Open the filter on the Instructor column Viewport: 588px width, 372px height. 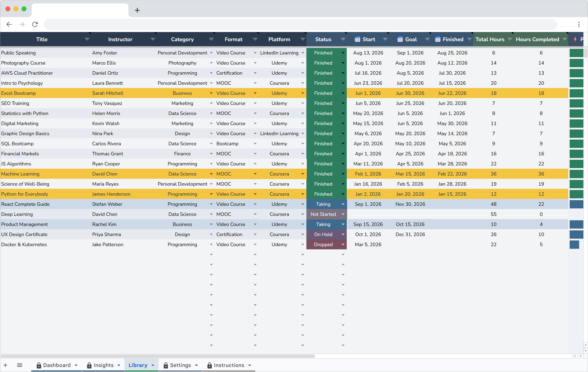153,39
